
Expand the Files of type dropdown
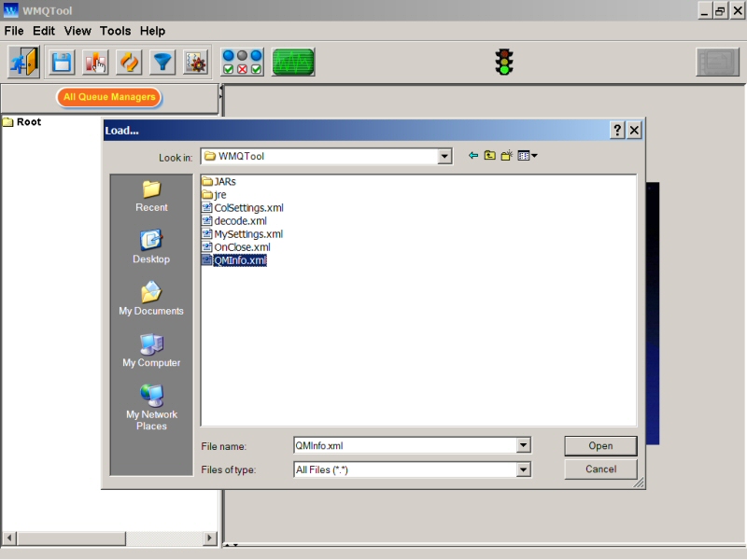pyautogui.click(x=523, y=469)
